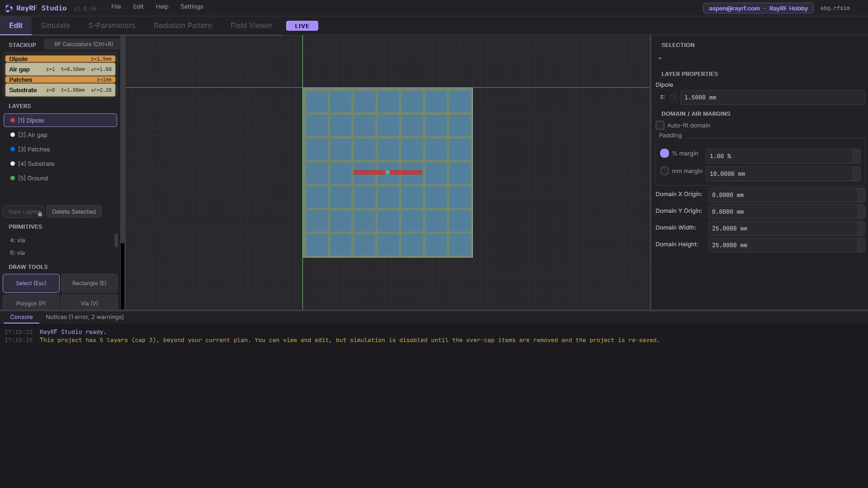Image resolution: width=868 pixels, height=488 pixels.
Task: Click the Substrate row in stackup
Action: [x=60, y=90]
